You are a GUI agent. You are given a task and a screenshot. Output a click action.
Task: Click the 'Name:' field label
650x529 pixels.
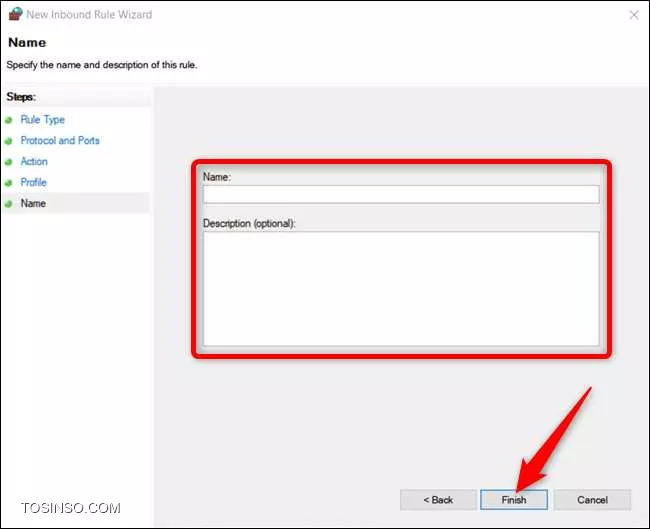pyautogui.click(x=217, y=177)
